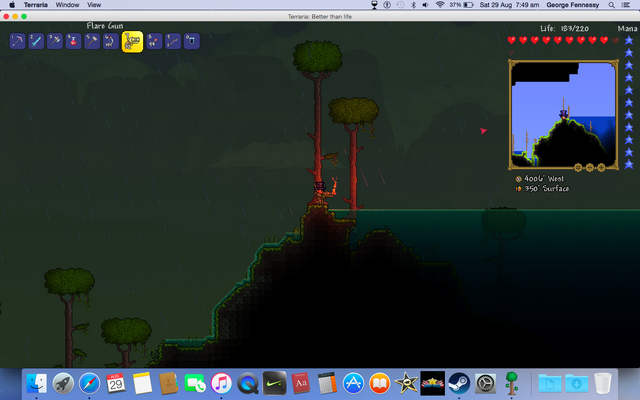Click the first red life heart
The image size is (640, 400).
point(511,40)
